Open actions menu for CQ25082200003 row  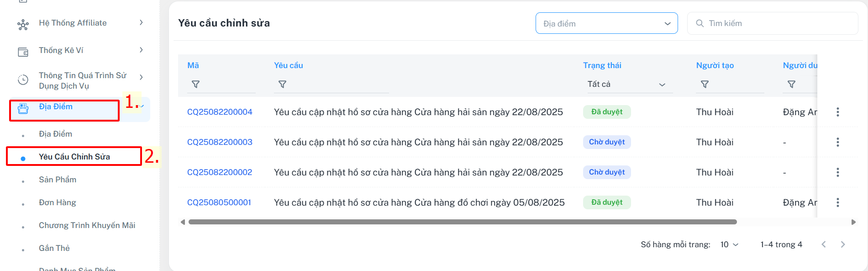837,142
